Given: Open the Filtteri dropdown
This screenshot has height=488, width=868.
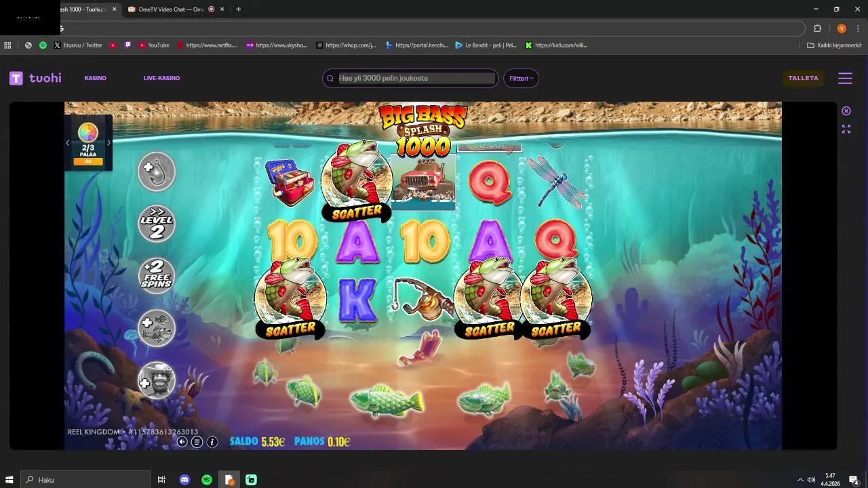Looking at the screenshot, I should coord(521,78).
